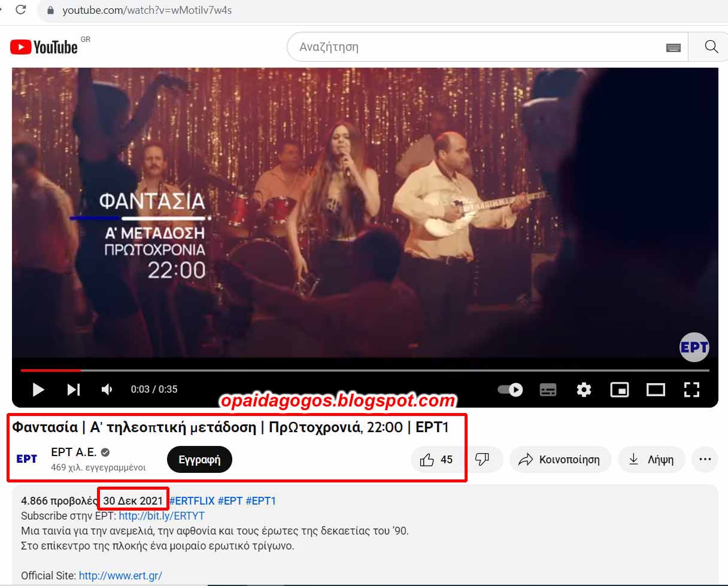Click the URL youtube.com/watch?v=wMotilv7w4s in address bar
The height and width of the screenshot is (586, 728).
[x=147, y=10]
